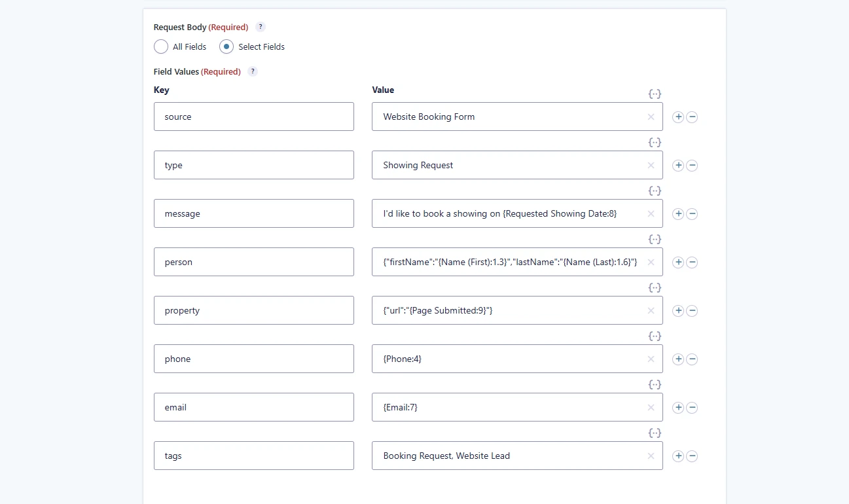Clear the {Email:7} value field

pyautogui.click(x=651, y=408)
